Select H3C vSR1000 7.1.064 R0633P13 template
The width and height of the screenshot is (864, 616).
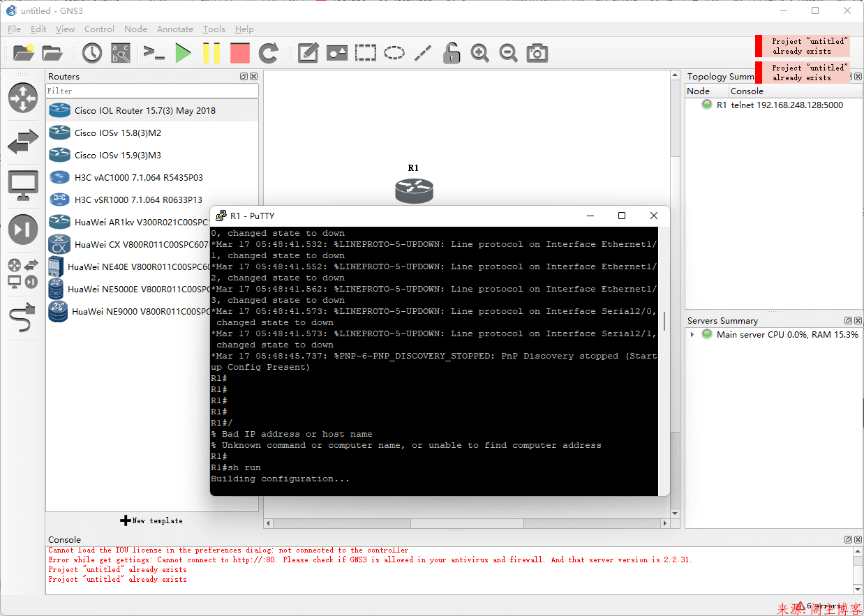[152, 200]
